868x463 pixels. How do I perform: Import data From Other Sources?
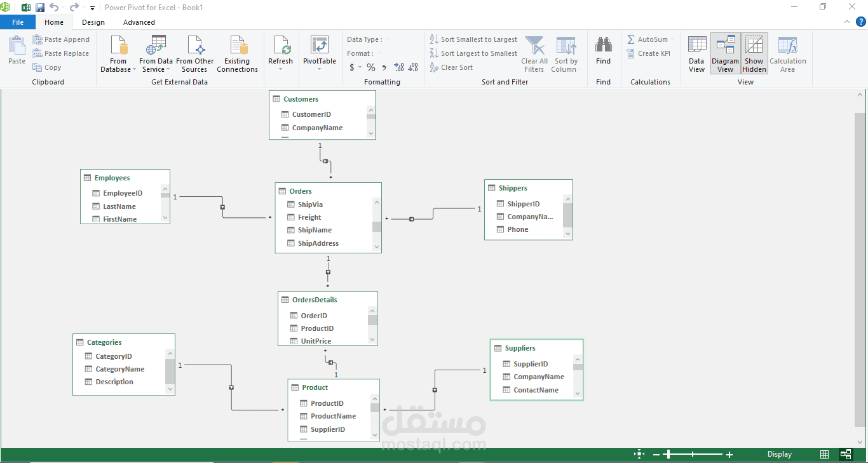(x=195, y=54)
